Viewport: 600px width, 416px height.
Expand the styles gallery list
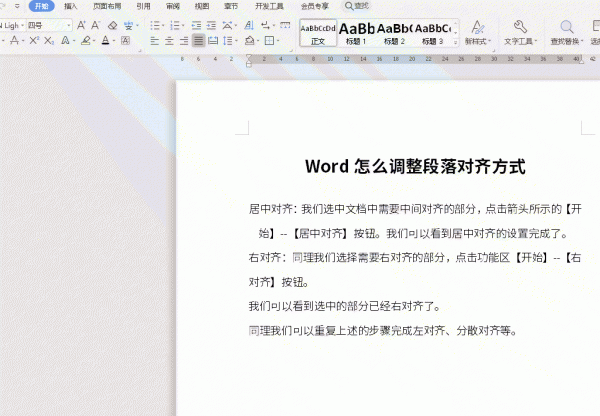pos(455,42)
